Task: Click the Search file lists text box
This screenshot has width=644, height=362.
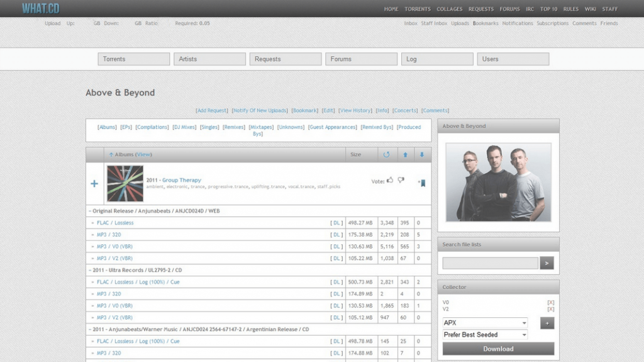Action: 491,263
